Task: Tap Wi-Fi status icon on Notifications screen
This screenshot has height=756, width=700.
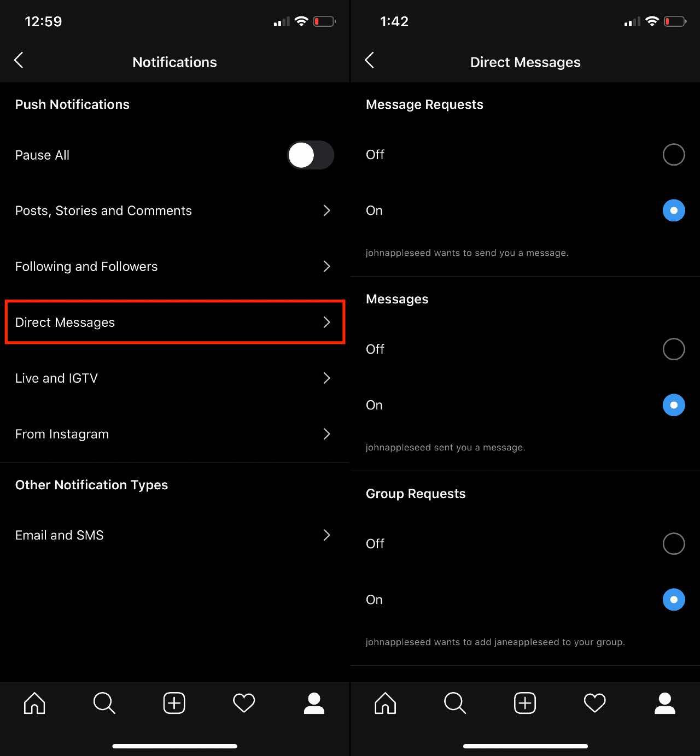Action: click(x=301, y=21)
